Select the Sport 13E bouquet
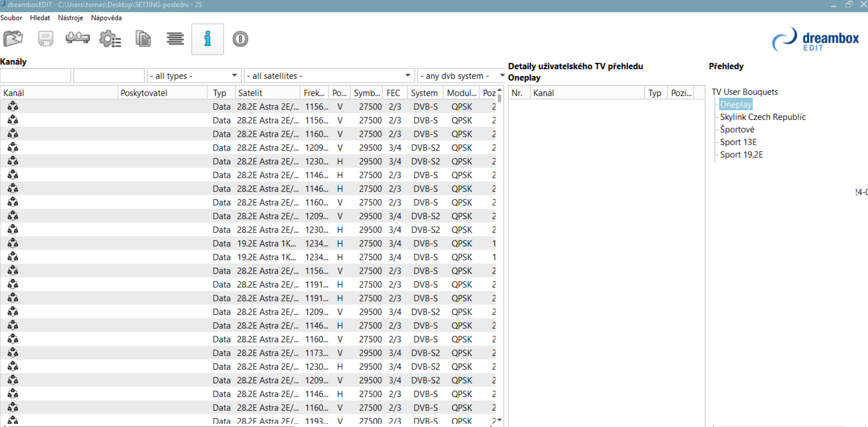The width and height of the screenshot is (868, 427). pyautogui.click(x=738, y=142)
